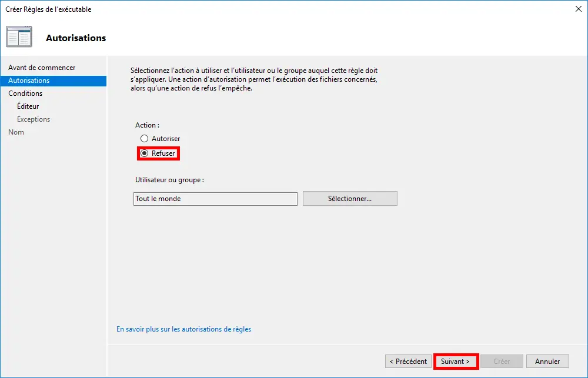
Task: Choose the Refuser radio option
Action: tap(145, 153)
